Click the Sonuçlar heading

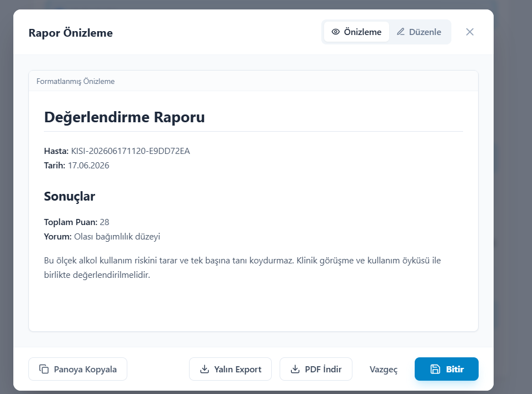pyautogui.click(x=69, y=196)
